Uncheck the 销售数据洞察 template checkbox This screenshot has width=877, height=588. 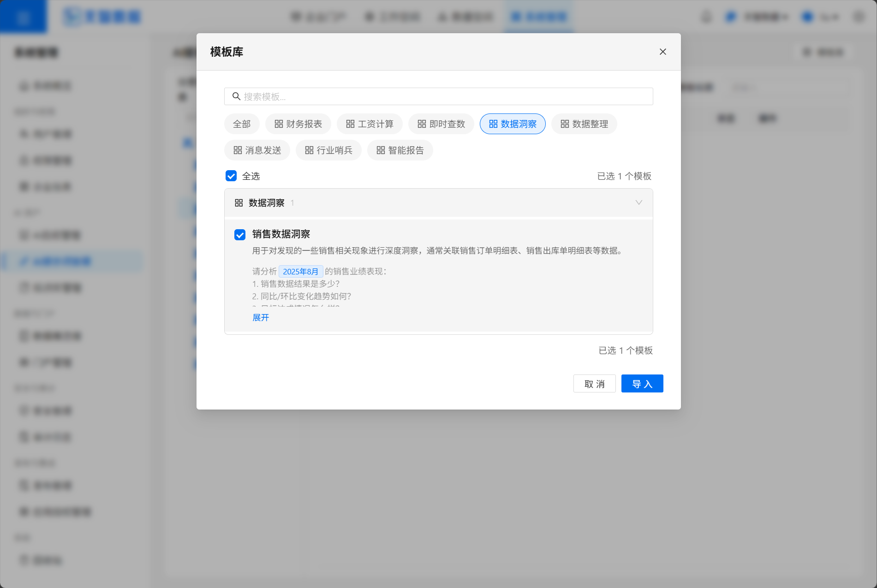click(x=240, y=235)
